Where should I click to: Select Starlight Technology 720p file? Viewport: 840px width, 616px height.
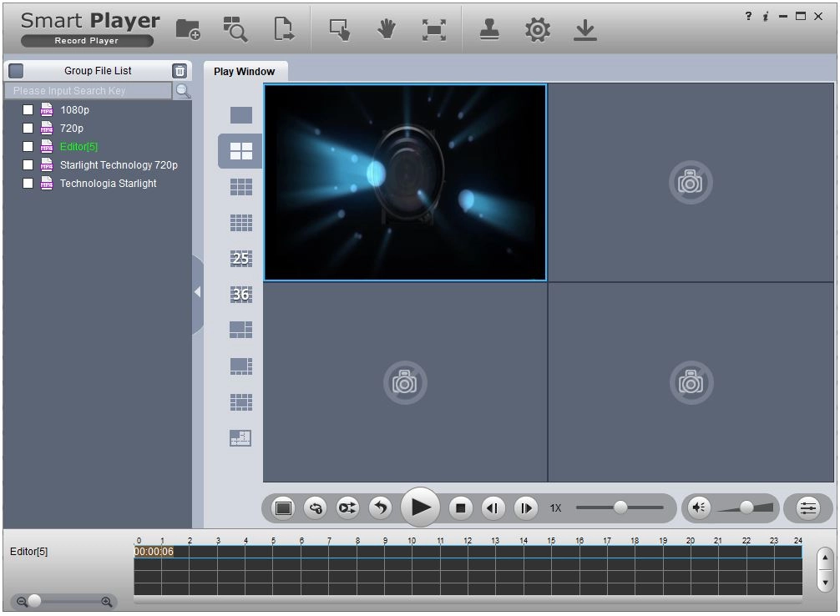click(119, 165)
